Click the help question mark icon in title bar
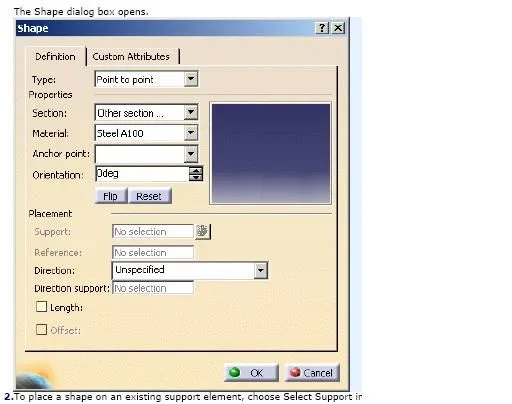 pos(322,28)
